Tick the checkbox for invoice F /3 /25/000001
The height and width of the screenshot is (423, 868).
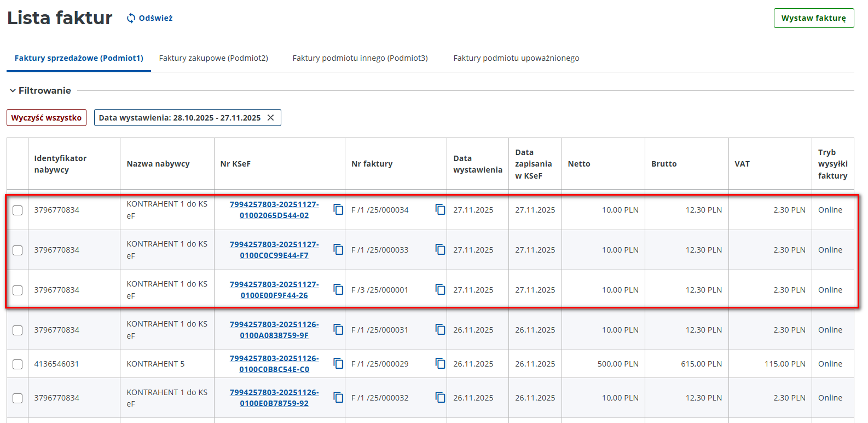pyautogui.click(x=18, y=290)
